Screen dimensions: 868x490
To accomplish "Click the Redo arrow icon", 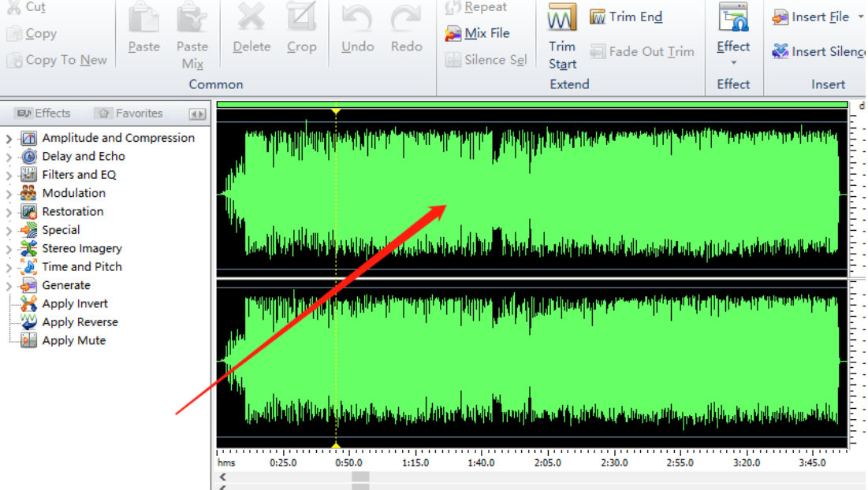I will 406,18.
